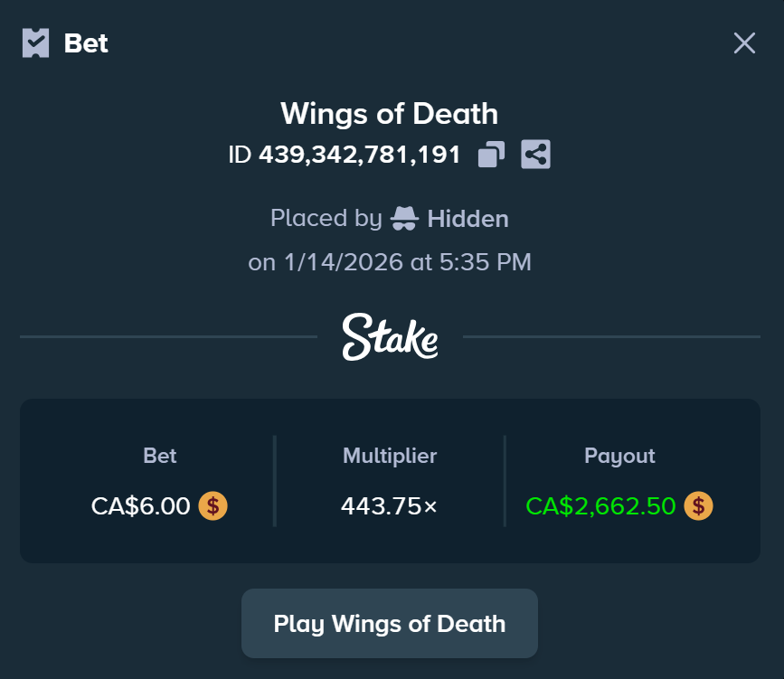This screenshot has width=784, height=679.
Task: Click the share bet icon
Action: [x=536, y=155]
